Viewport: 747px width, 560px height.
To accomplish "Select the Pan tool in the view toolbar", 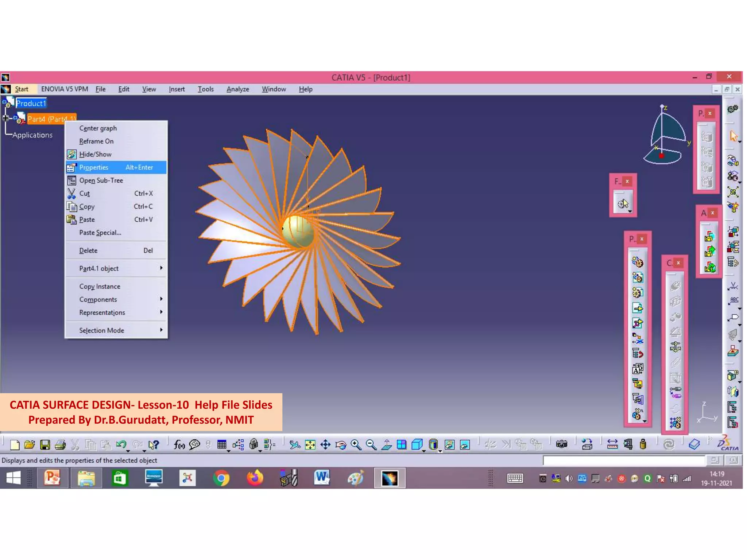I will [325, 444].
